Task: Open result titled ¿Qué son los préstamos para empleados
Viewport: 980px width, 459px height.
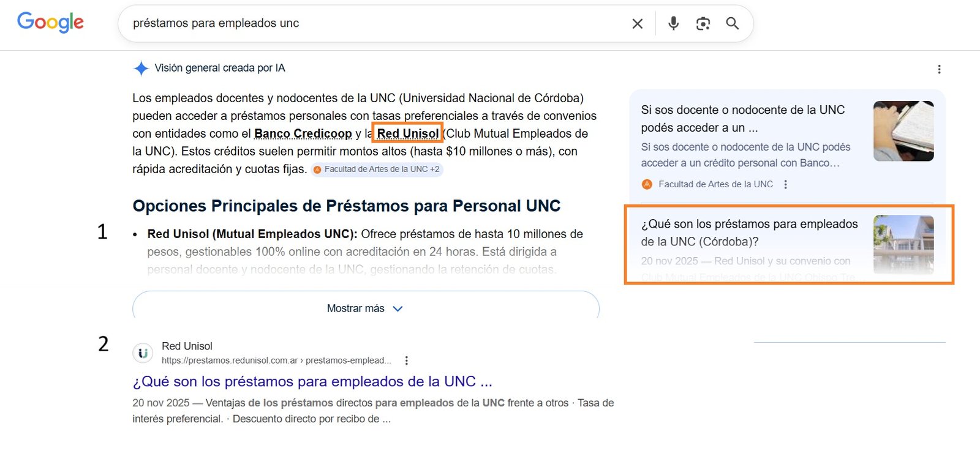Action: point(312,381)
